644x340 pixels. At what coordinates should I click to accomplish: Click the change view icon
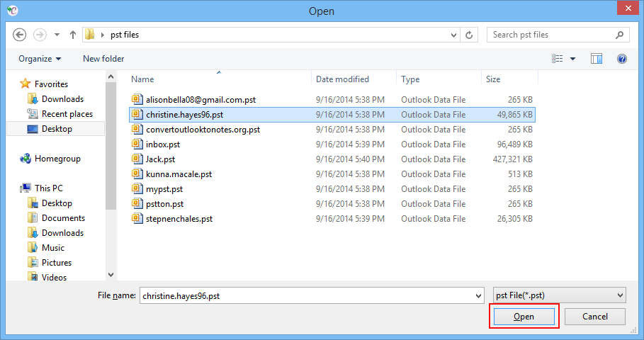(558, 59)
